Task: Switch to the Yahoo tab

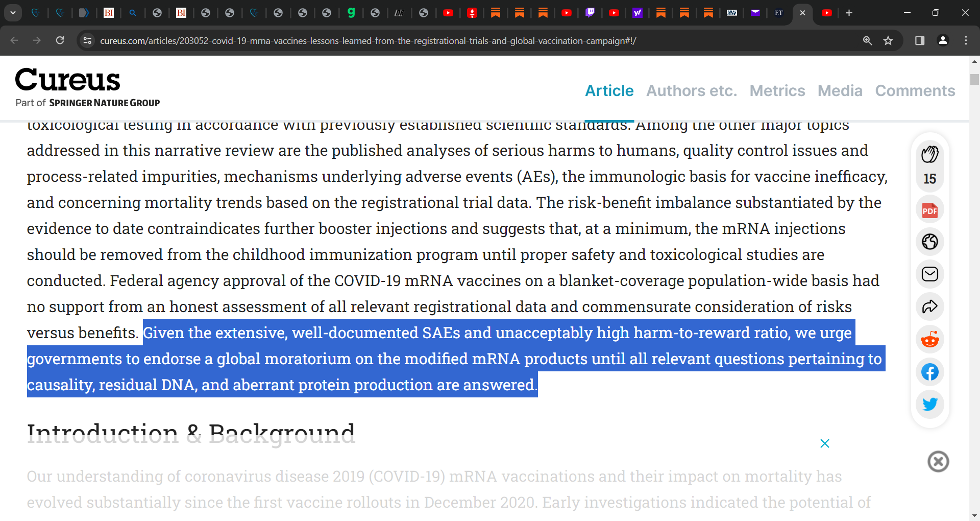Action: click(638, 13)
